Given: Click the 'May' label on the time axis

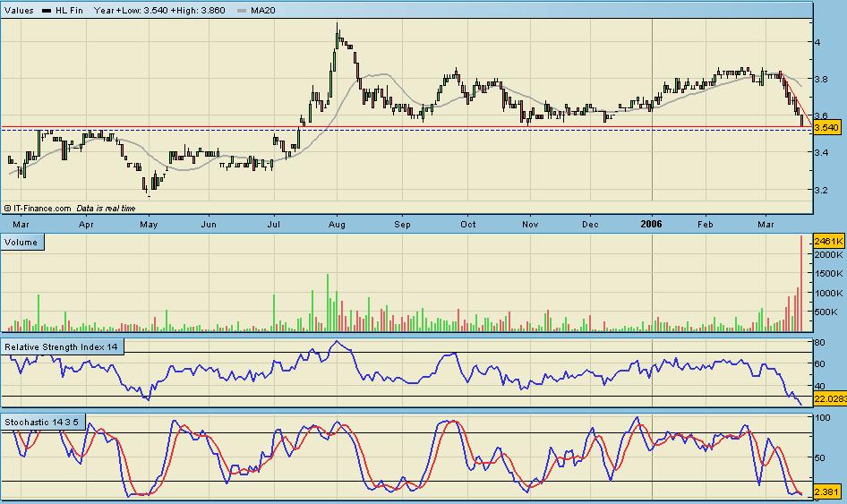Looking at the screenshot, I should (x=149, y=224).
